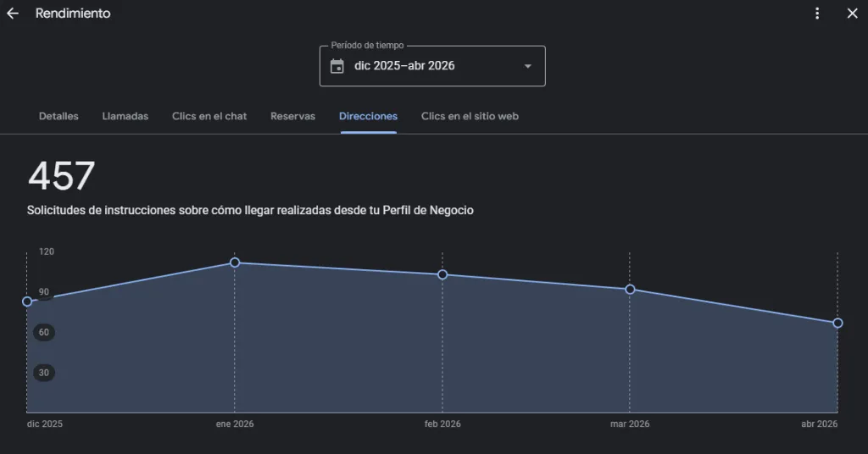Go back using the left arrow icon
868x454 pixels.
pyautogui.click(x=12, y=14)
